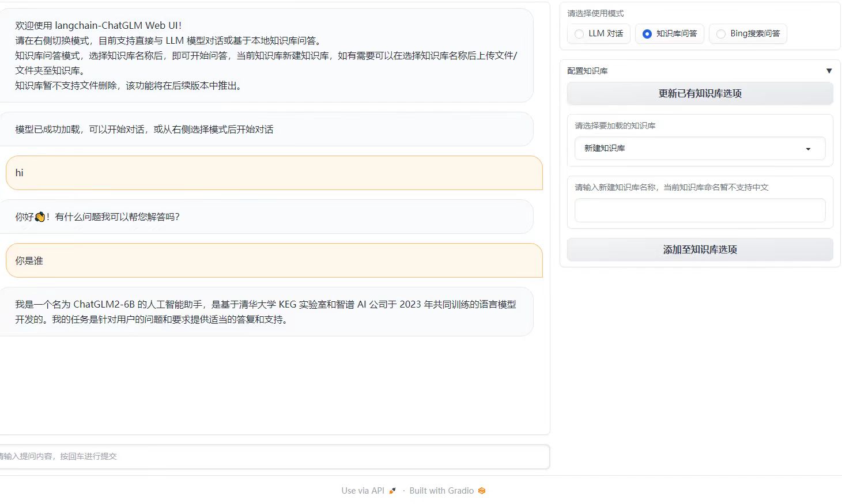Click the rocket icon beside Use via API
Viewport: 842px width, 504px height.
pos(392,491)
